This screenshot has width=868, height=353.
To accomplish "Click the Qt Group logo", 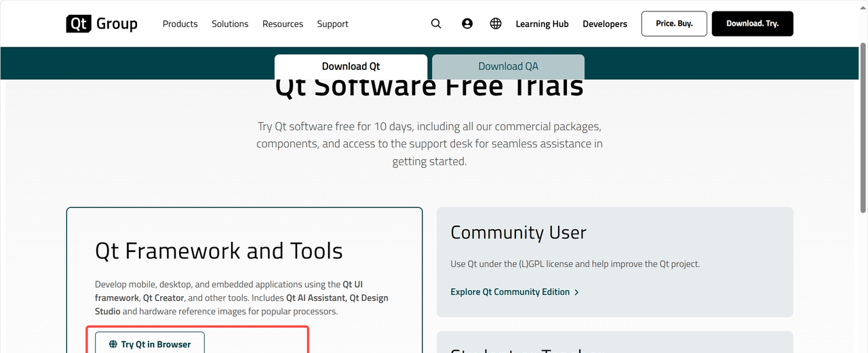I will pos(102,24).
